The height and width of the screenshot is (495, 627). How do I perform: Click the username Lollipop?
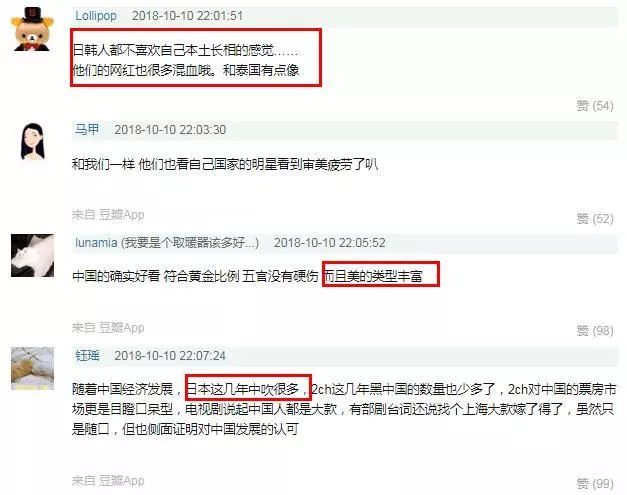point(96,16)
